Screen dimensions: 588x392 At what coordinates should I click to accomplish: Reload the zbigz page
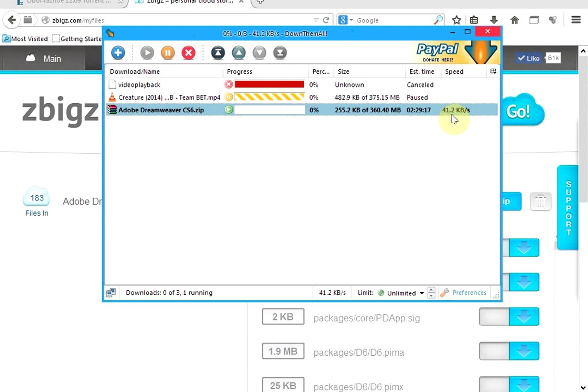[326, 20]
